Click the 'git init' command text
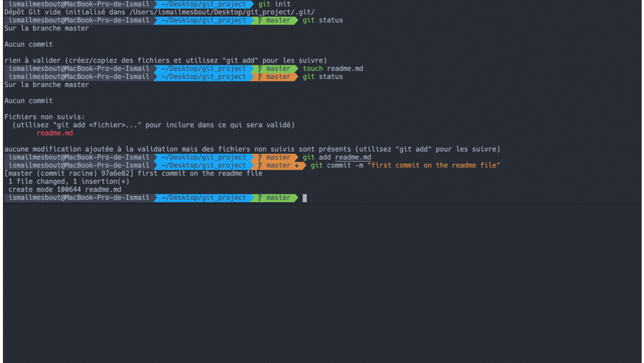The width and height of the screenshot is (644, 363). coord(274,4)
